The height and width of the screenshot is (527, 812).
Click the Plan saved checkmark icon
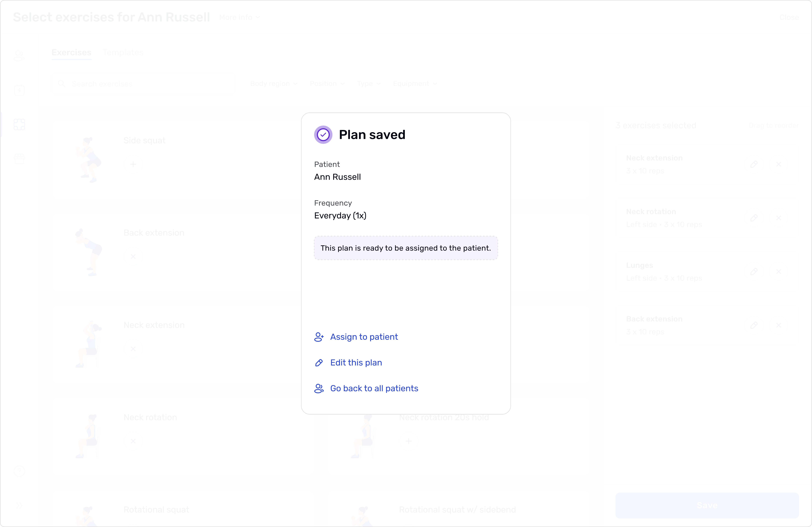[x=323, y=135]
